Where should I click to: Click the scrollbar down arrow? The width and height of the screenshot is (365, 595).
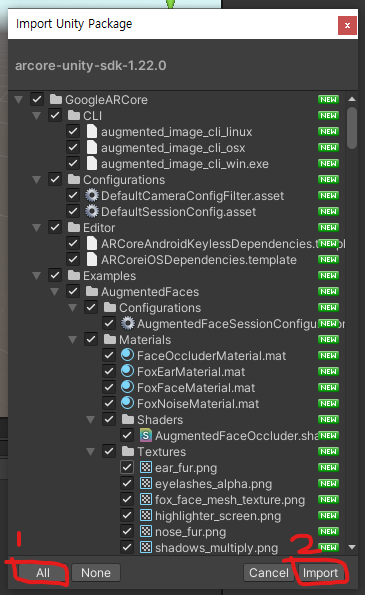tap(352, 547)
